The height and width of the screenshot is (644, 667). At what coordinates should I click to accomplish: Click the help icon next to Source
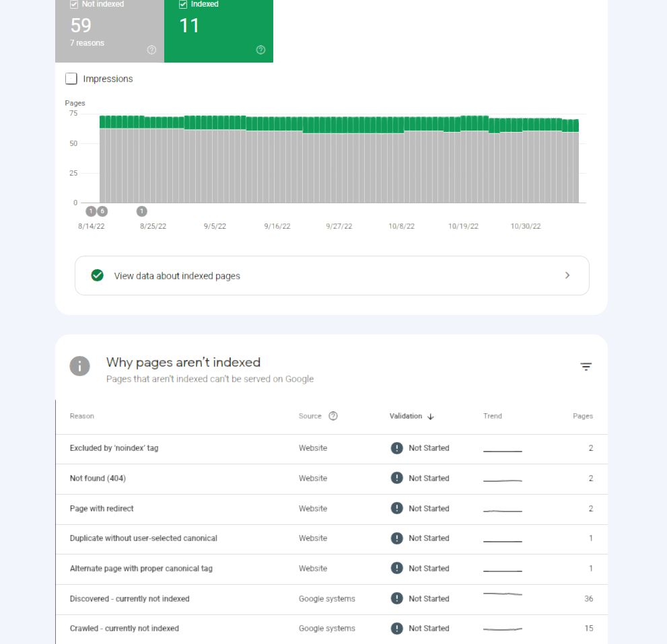point(333,416)
